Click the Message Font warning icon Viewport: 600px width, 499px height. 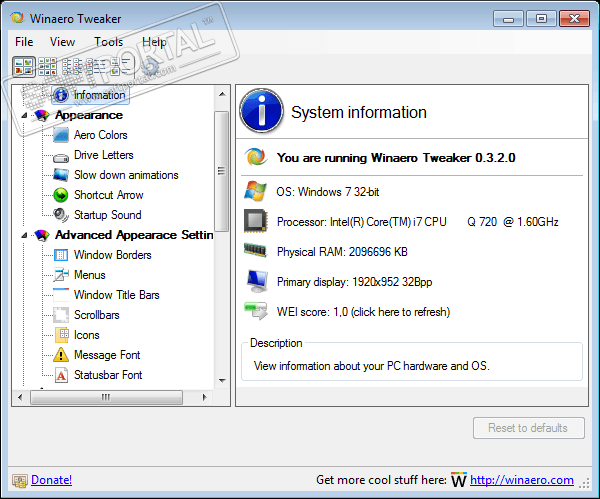click(x=61, y=355)
